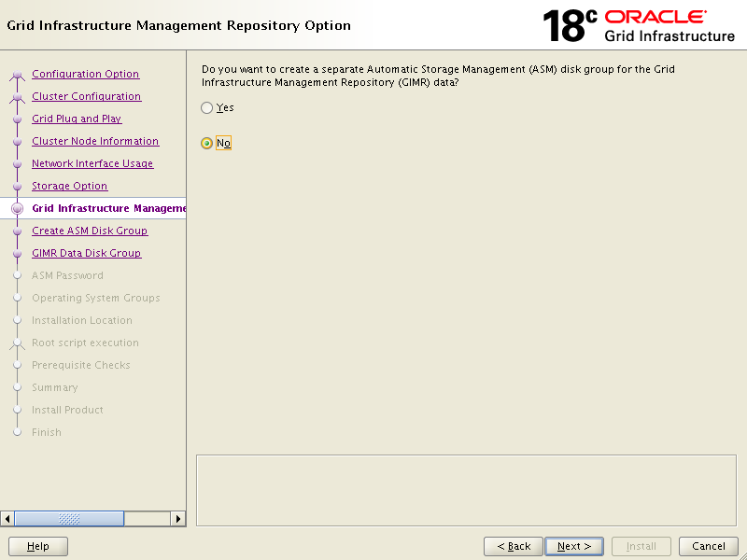
Task: Go to Cluster Configuration step
Action: [x=86, y=96]
